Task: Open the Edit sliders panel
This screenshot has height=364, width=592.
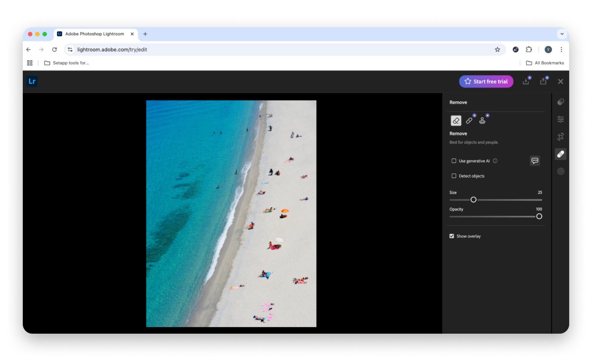Action: coord(561,119)
